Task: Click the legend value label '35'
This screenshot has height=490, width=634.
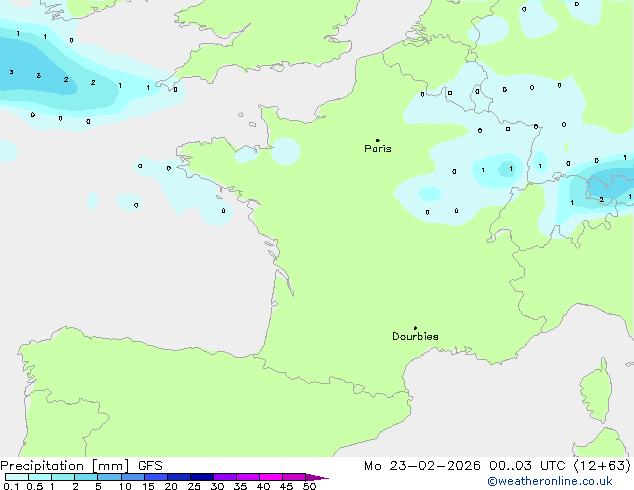Action: (x=240, y=486)
